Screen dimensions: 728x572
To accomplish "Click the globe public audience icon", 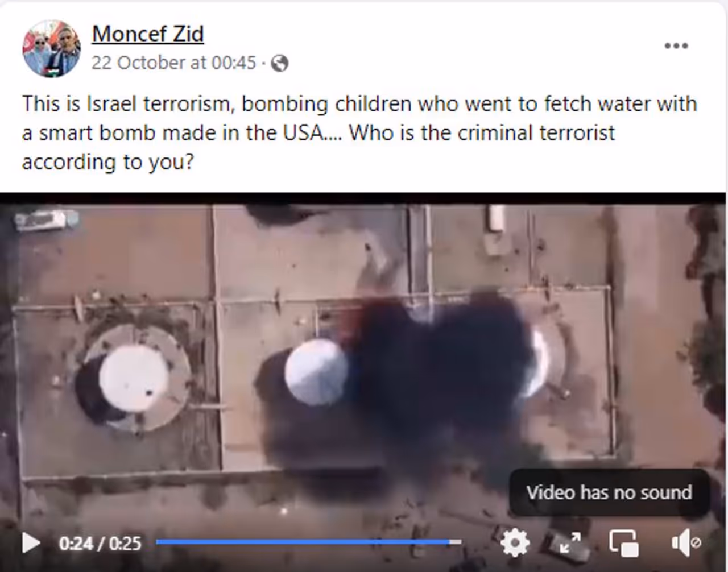I will (279, 63).
